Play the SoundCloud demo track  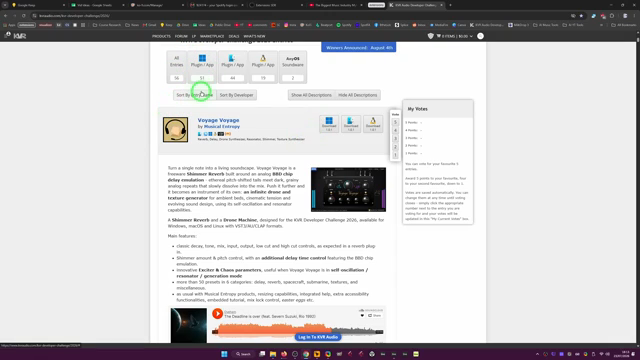click(218, 313)
